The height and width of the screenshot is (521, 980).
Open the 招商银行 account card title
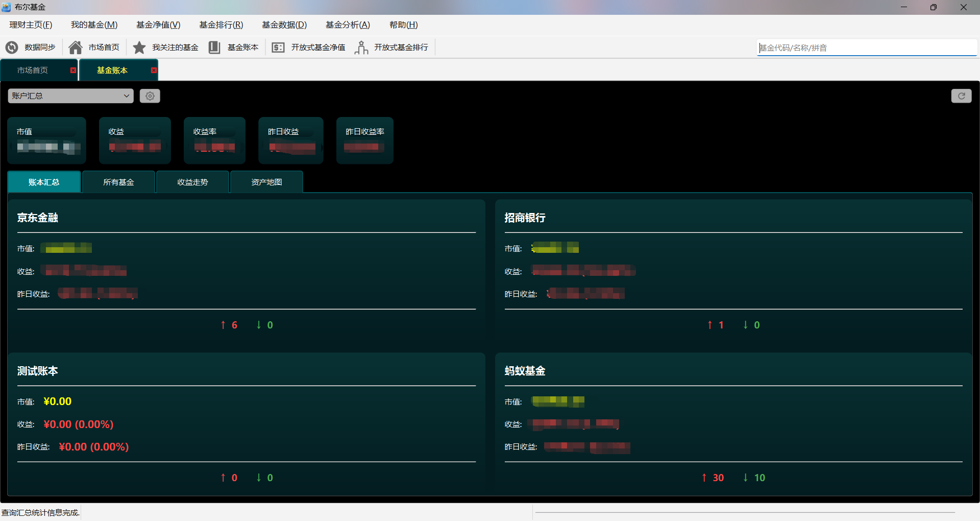[525, 218]
